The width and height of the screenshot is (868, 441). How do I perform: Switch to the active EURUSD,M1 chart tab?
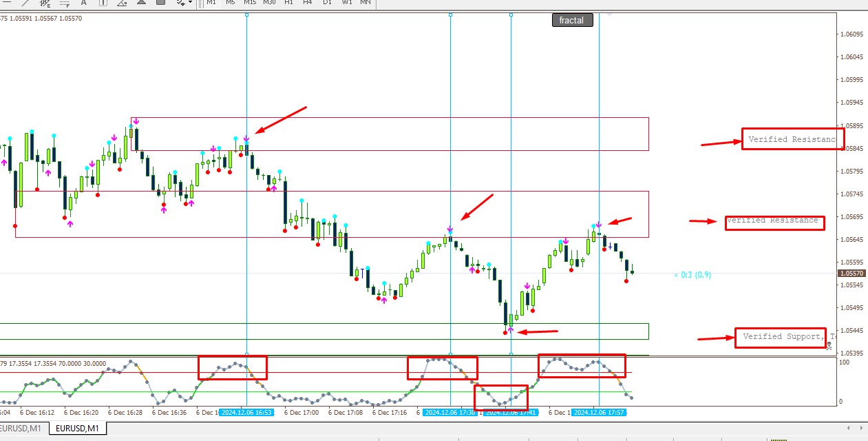(x=78, y=429)
